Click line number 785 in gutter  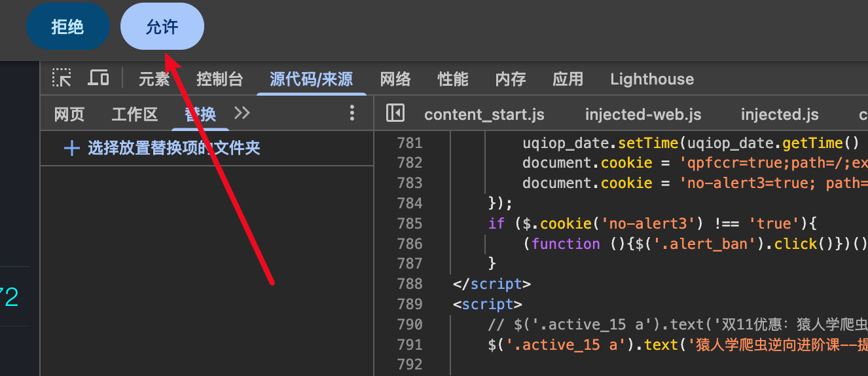click(410, 223)
